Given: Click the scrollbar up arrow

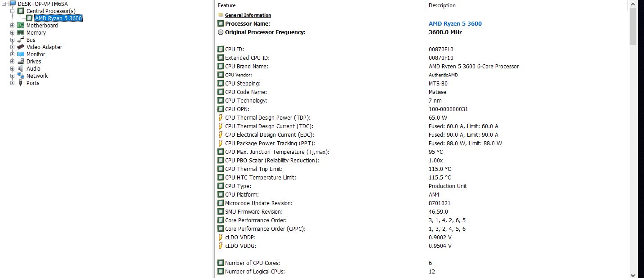Looking at the screenshot, I should click(x=633, y=4).
